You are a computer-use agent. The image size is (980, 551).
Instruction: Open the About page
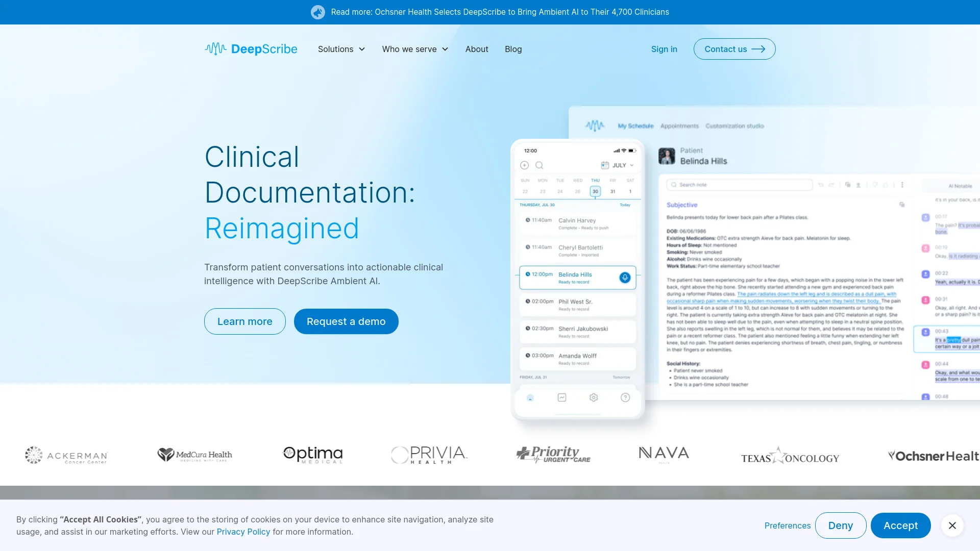pos(477,49)
